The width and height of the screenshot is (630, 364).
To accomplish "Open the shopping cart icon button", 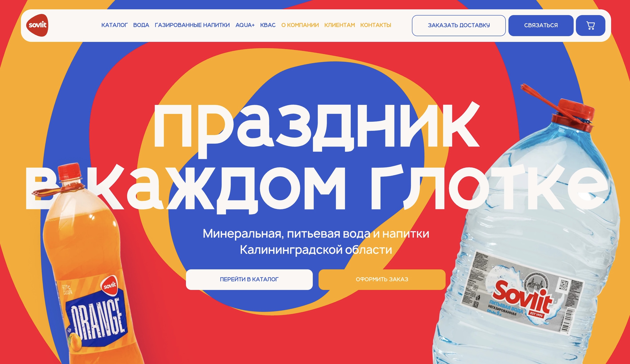I will coord(591,25).
